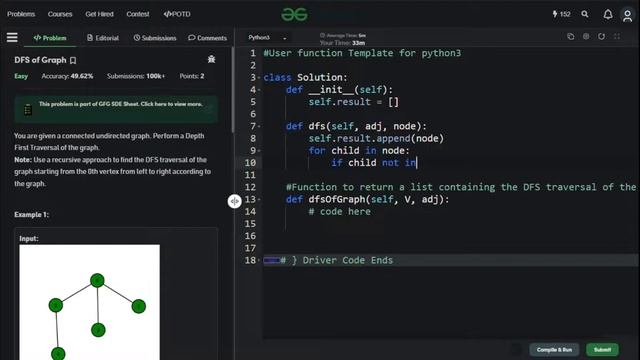Switch to the Submissions tab
The image size is (640, 360).
click(x=155, y=38)
